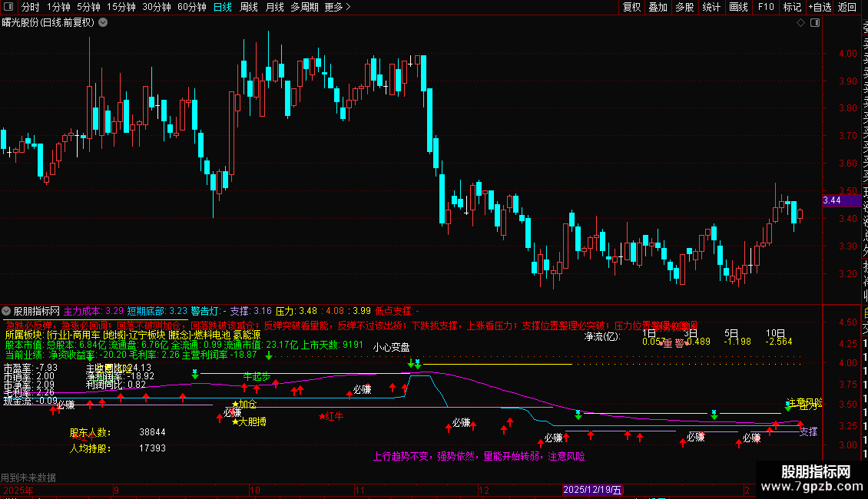Activate the 画线 drawing tool
This screenshot has width=868, height=499.
pyautogui.click(x=738, y=7)
